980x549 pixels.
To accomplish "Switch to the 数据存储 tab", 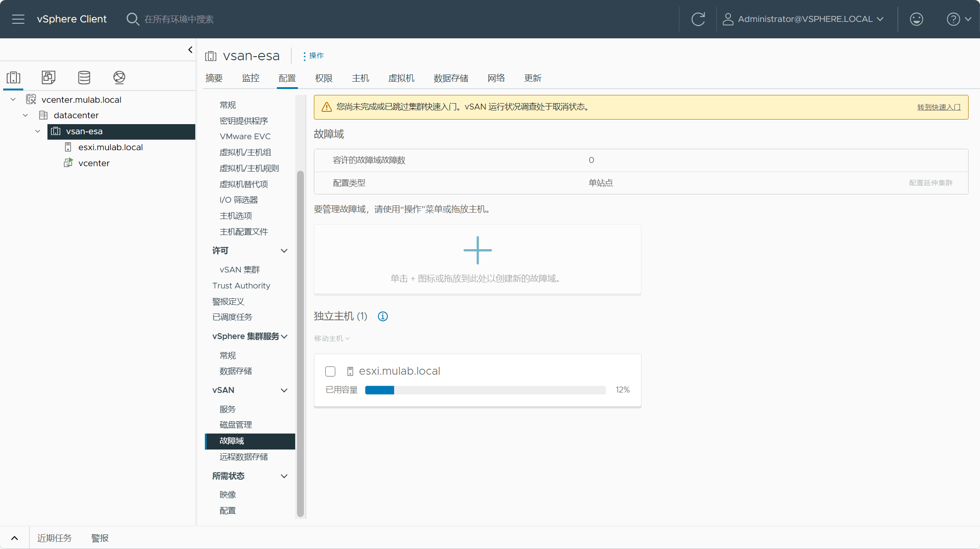I will tap(451, 78).
